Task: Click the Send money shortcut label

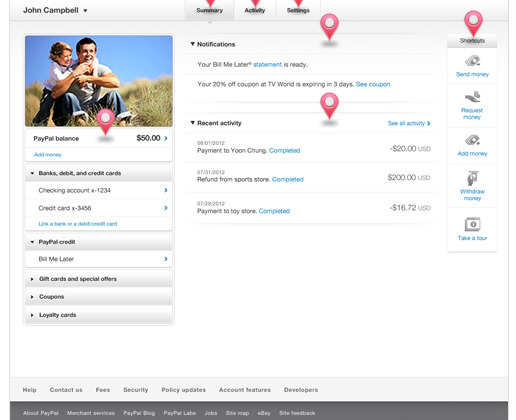Action: tap(472, 74)
